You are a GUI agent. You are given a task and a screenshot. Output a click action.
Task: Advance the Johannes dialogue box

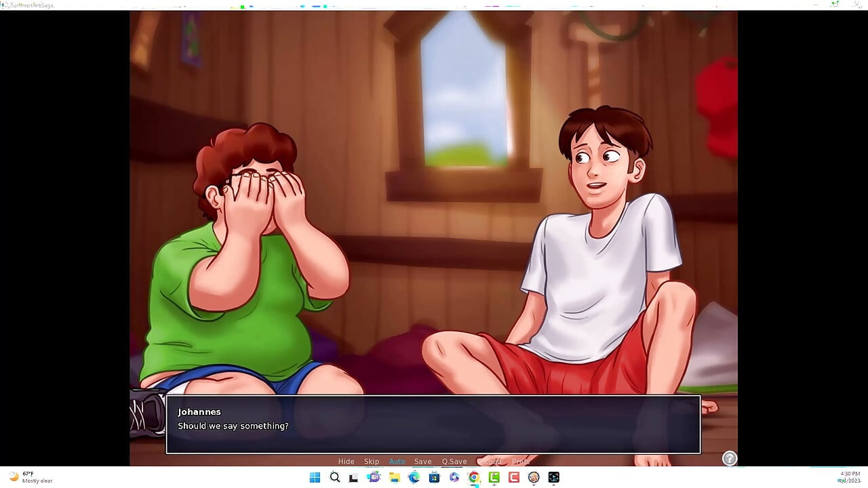pos(433,424)
